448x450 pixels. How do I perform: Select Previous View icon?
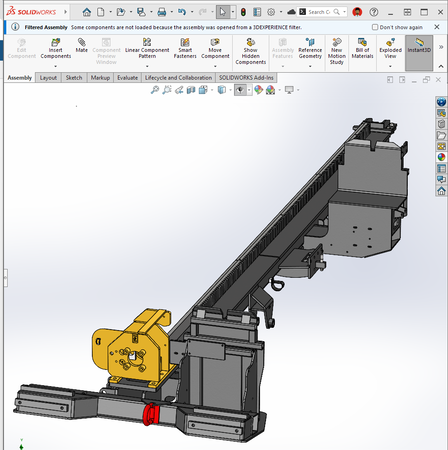pyautogui.click(x=179, y=90)
